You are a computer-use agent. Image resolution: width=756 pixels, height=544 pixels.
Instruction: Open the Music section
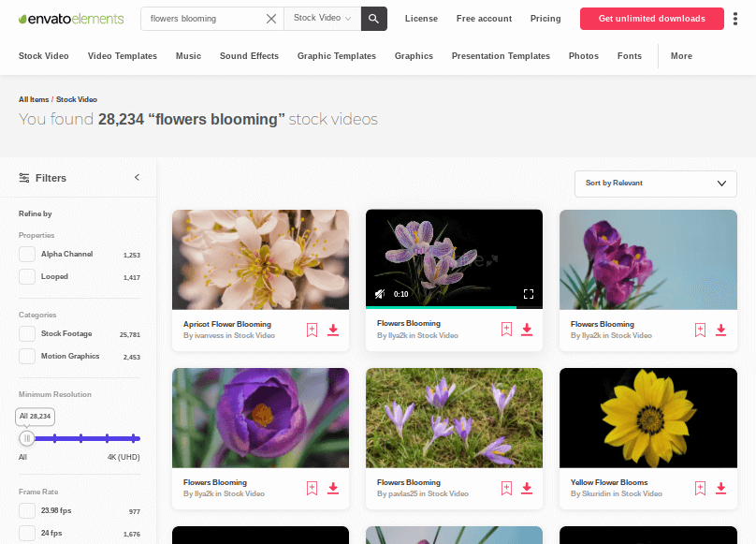188,56
